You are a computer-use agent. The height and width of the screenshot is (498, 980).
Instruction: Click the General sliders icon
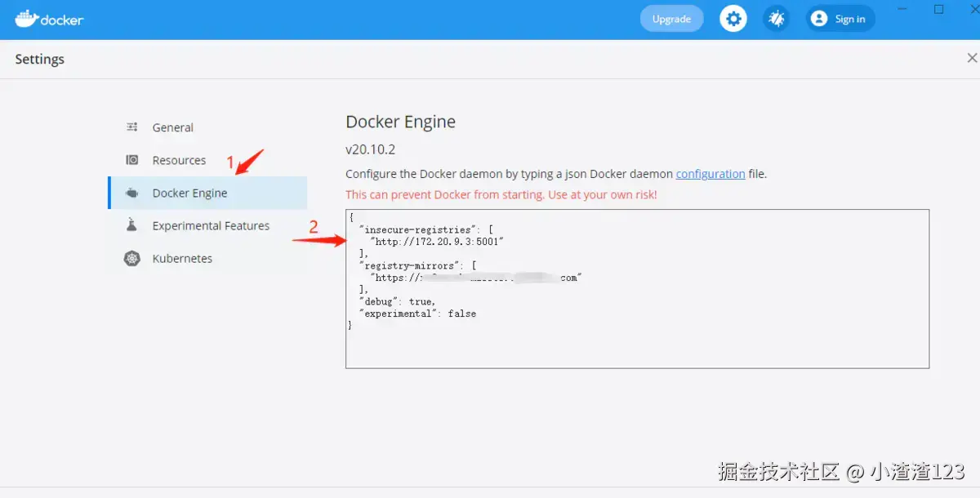[132, 127]
